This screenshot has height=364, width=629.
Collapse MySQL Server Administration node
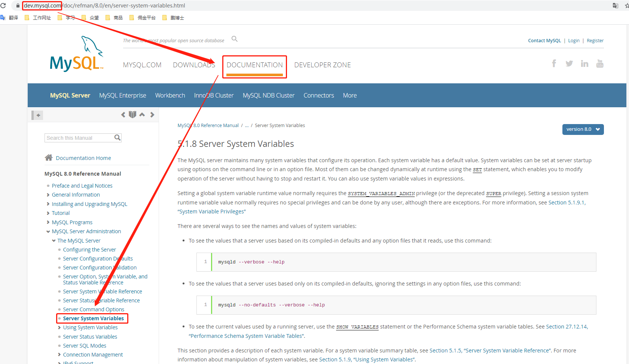pyautogui.click(x=48, y=231)
